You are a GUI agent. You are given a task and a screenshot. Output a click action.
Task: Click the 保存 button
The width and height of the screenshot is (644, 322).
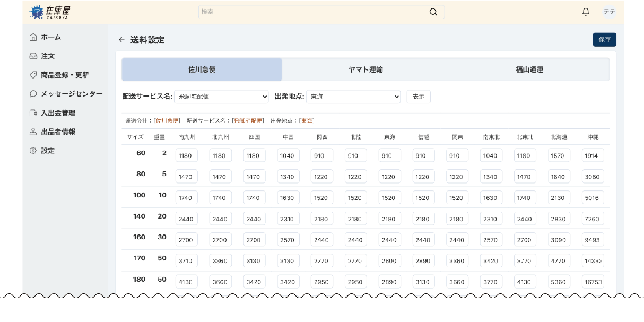[606, 39]
